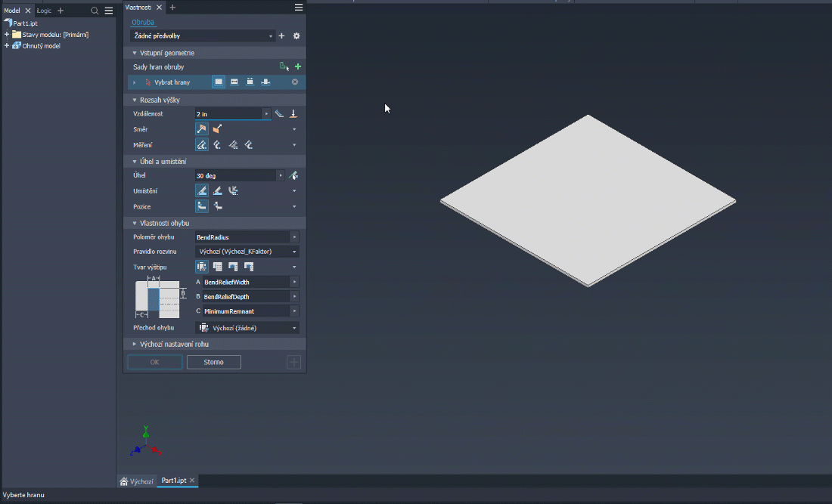Click the Storno button
This screenshot has height=504, width=832.
point(214,362)
